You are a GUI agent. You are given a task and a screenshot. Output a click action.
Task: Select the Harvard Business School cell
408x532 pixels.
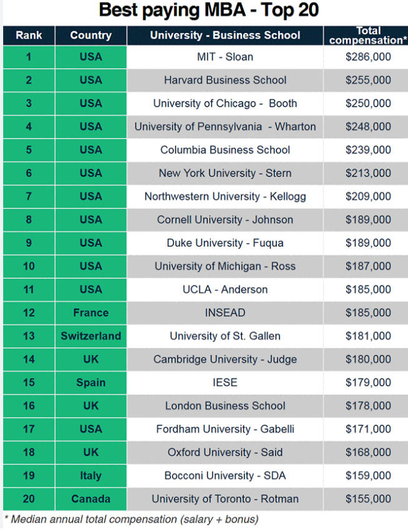click(225, 80)
